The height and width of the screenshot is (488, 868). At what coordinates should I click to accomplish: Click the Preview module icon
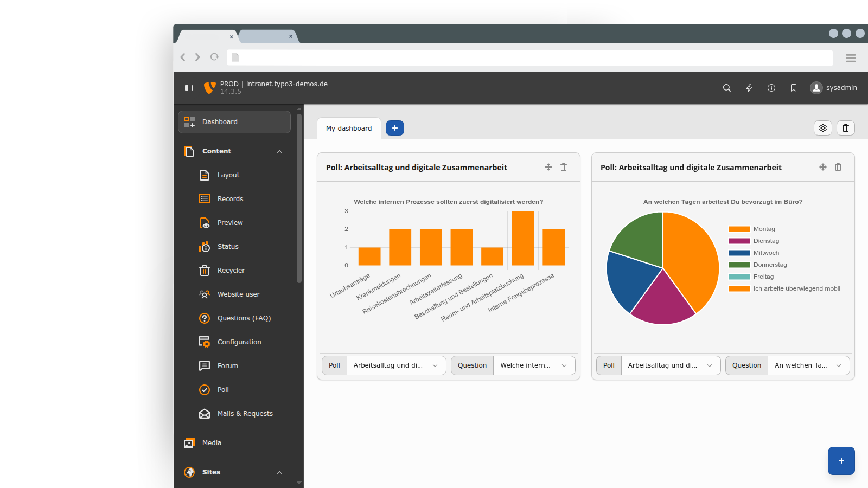[205, 223]
